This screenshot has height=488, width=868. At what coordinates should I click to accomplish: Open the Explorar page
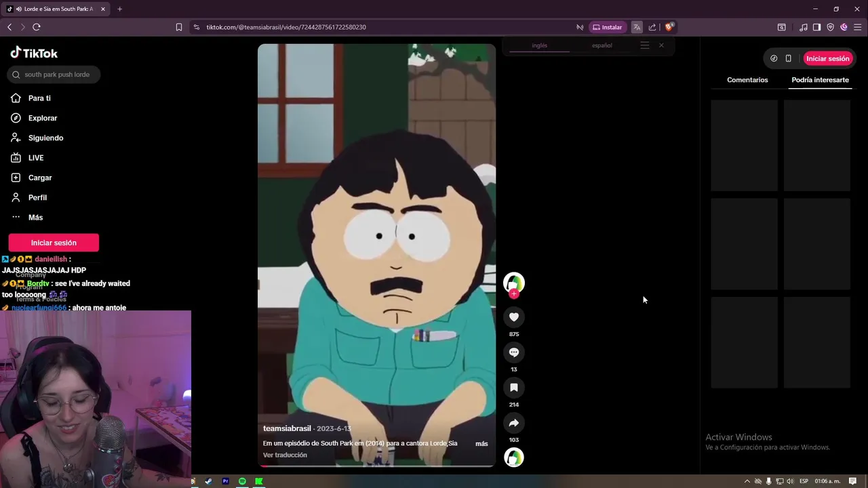(43, 118)
